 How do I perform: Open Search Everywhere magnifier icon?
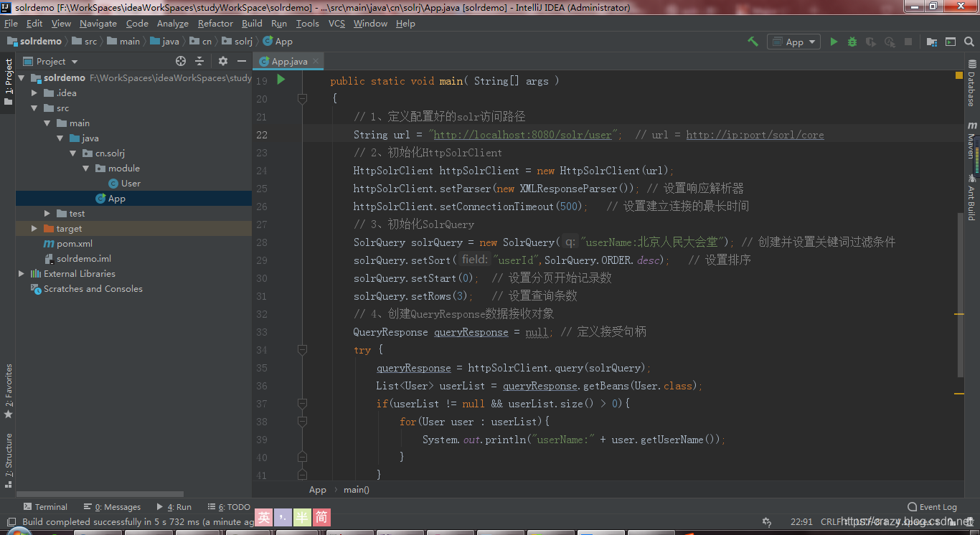[x=970, y=41]
